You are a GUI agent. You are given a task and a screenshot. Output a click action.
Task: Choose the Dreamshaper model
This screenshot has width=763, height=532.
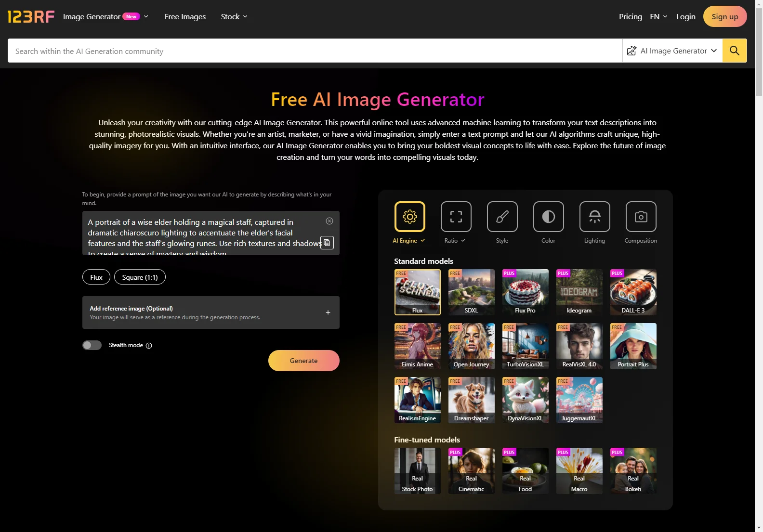[x=472, y=400]
